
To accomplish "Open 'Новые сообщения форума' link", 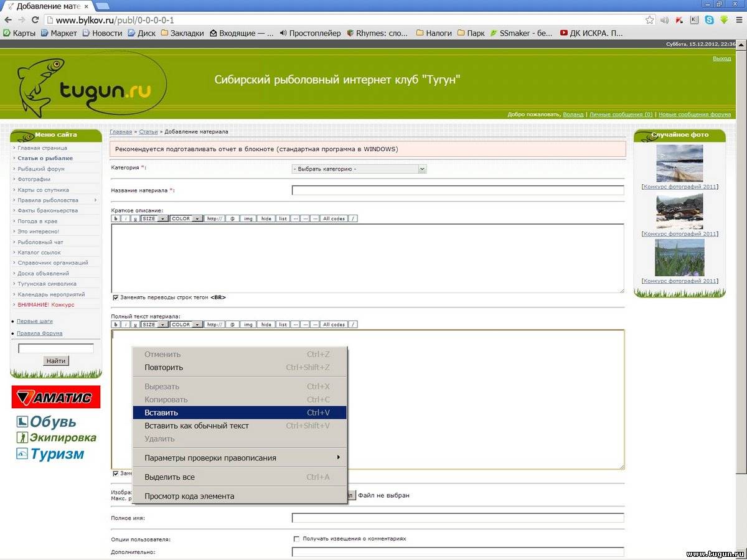I will (x=695, y=114).
